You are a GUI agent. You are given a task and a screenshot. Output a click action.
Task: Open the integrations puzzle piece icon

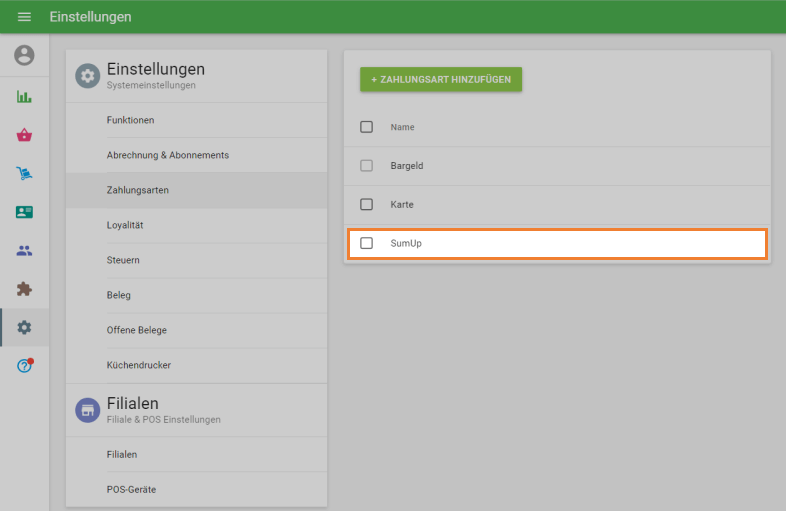pyautogui.click(x=24, y=289)
